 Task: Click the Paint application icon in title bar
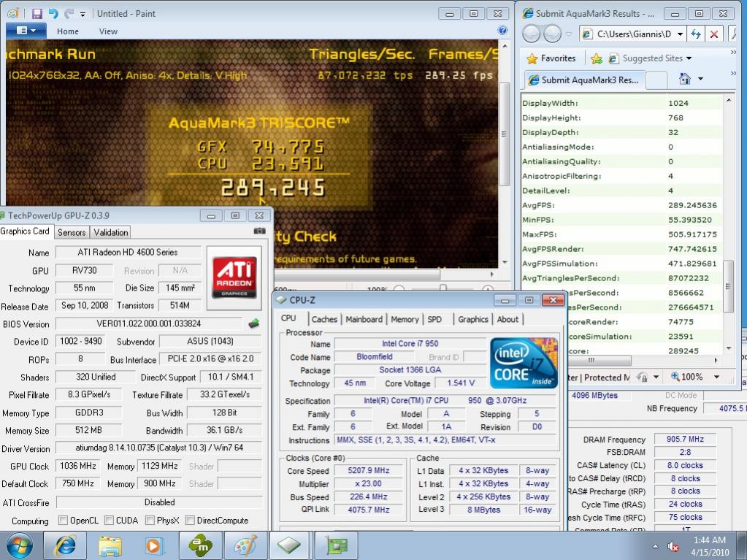(12, 13)
